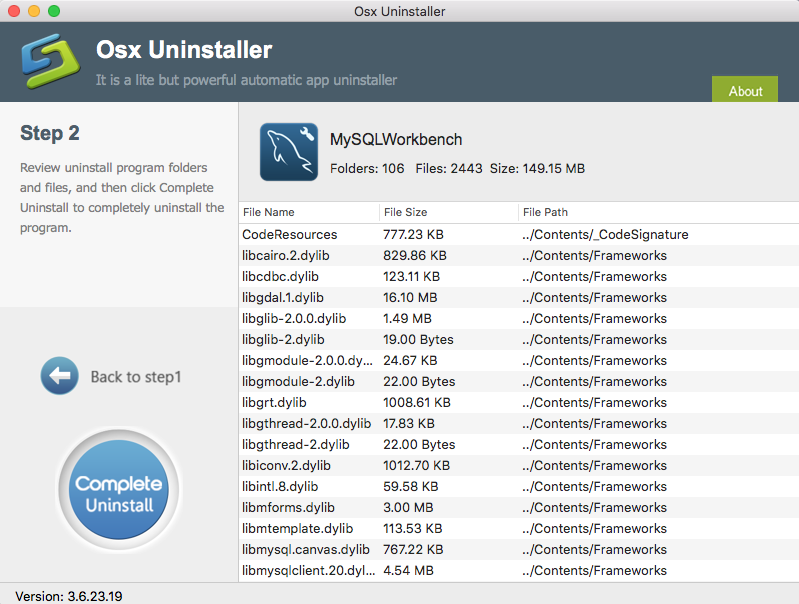799x604 pixels.
Task: Select the libcdbc.dylib file row
Action: 280,276
